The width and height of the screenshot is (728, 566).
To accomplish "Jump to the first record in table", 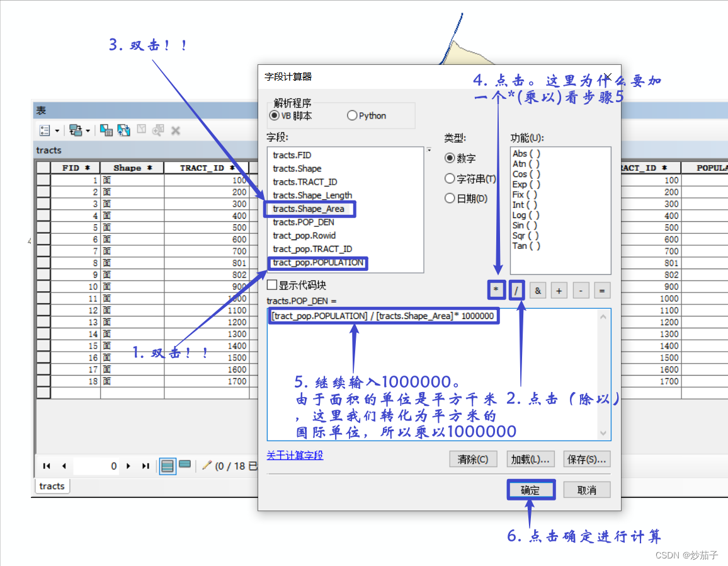I will point(47,466).
